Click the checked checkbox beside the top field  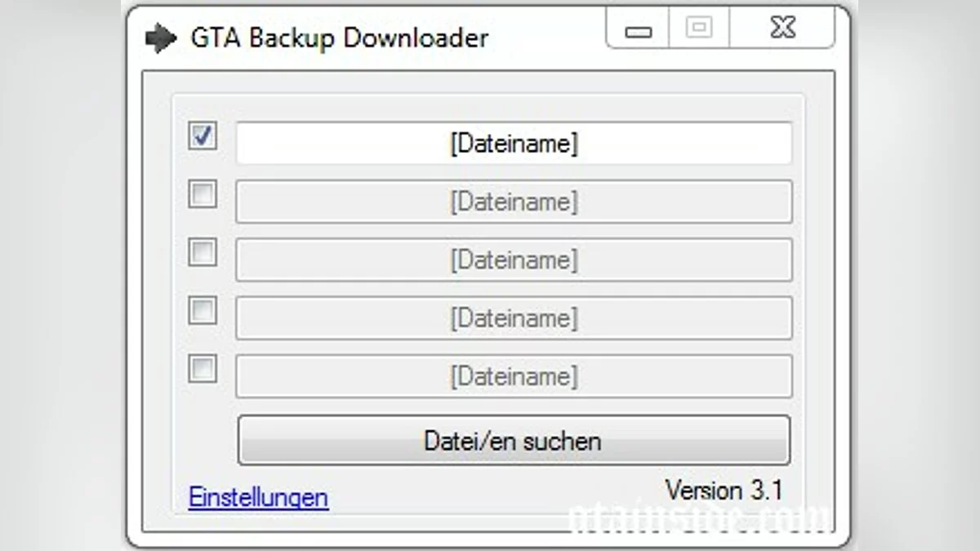pyautogui.click(x=202, y=137)
